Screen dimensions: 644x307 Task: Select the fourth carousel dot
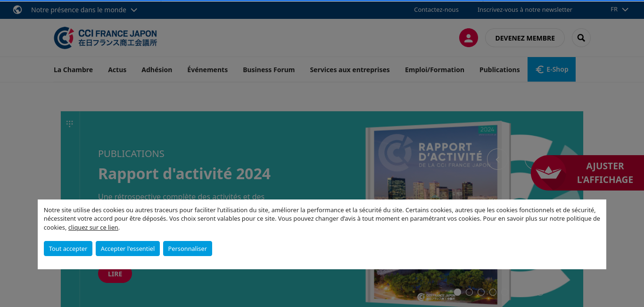[493, 292]
